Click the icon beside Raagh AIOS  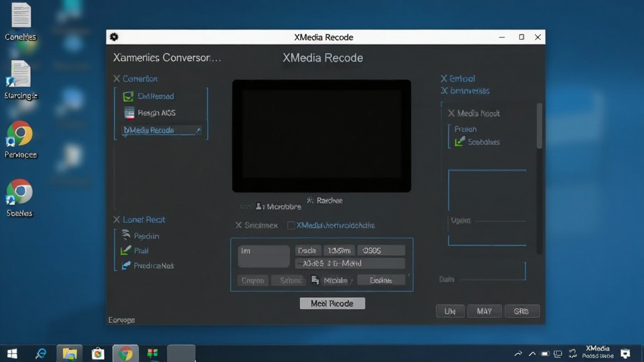coord(129,113)
